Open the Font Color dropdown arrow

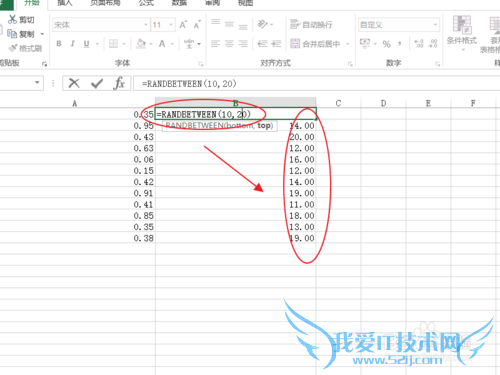(x=172, y=44)
